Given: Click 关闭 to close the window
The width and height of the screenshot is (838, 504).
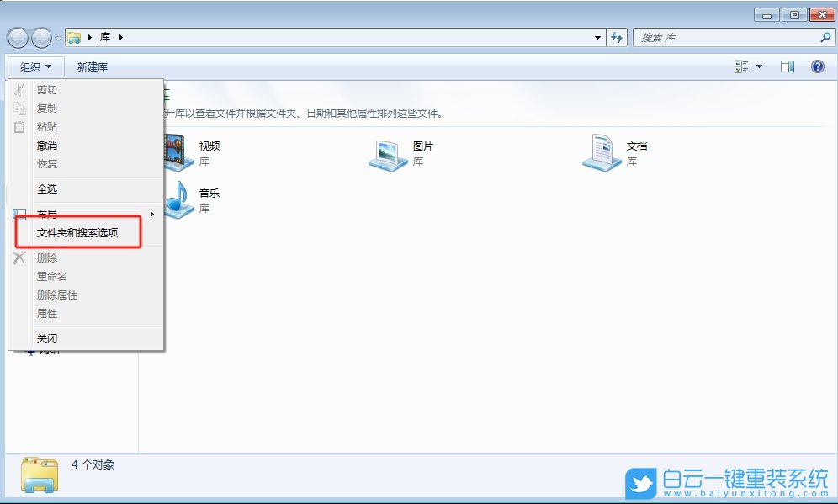Looking at the screenshot, I should coord(48,337).
